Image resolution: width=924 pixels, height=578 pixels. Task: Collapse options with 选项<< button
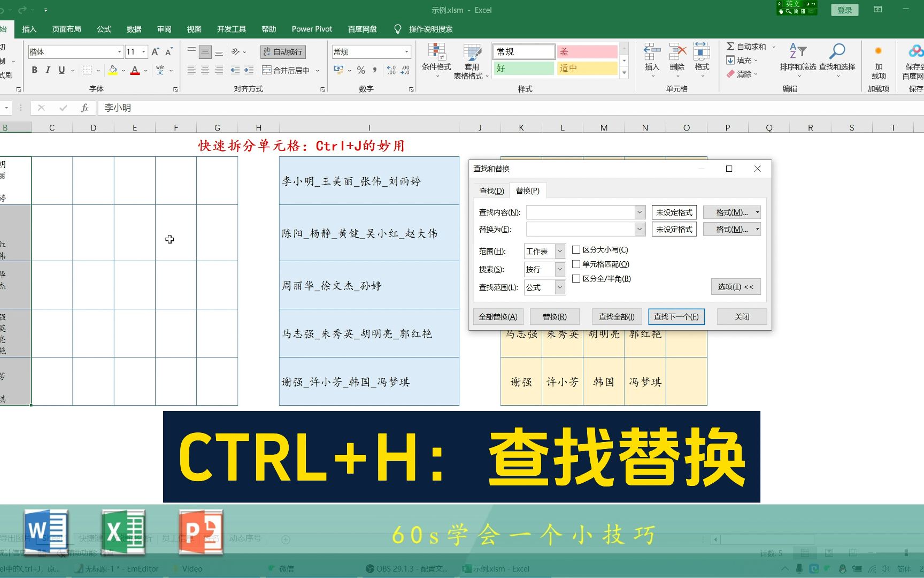[736, 287]
